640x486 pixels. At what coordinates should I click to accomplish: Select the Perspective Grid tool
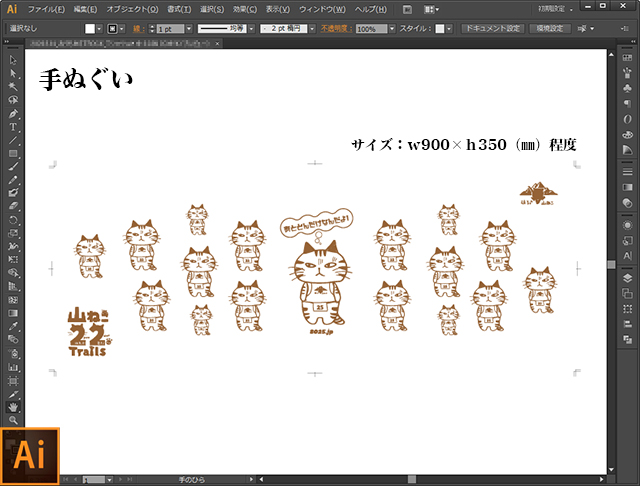tap(13, 286)
